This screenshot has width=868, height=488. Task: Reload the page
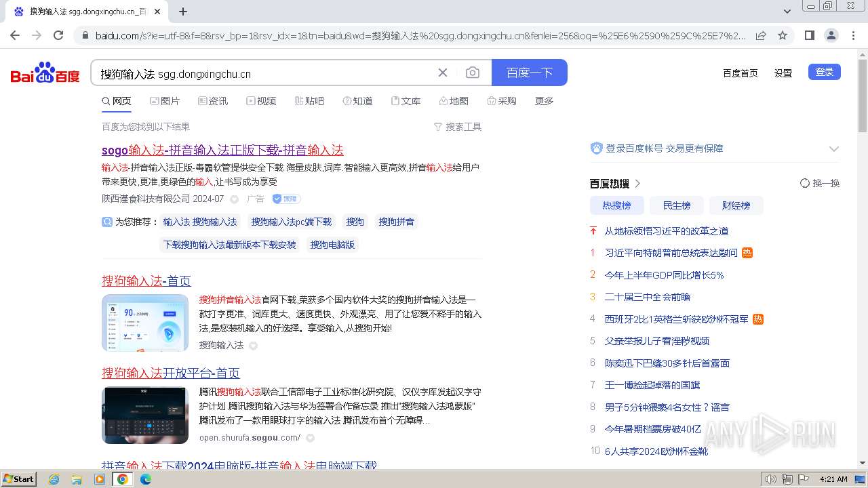click(58, 35)
